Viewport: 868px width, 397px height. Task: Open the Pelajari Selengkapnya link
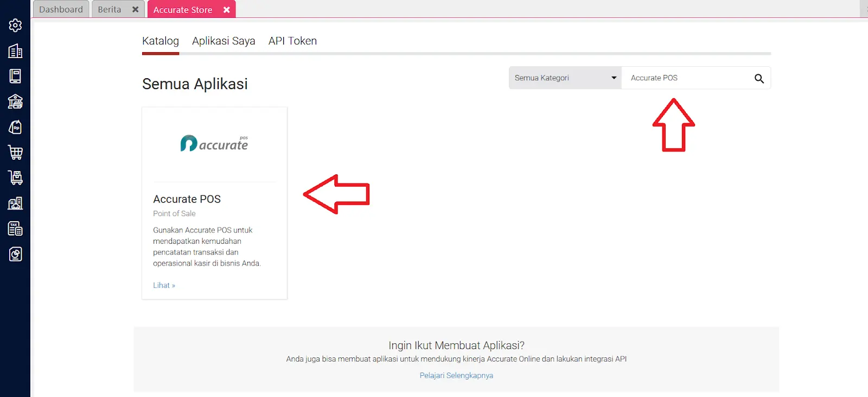(x=456, y=375)
